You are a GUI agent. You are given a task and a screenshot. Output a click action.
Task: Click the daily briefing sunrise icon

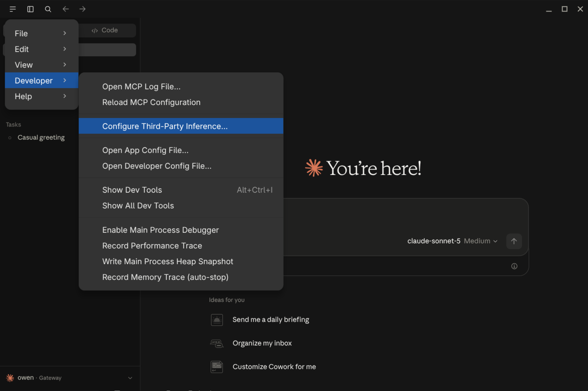point(217,320)
